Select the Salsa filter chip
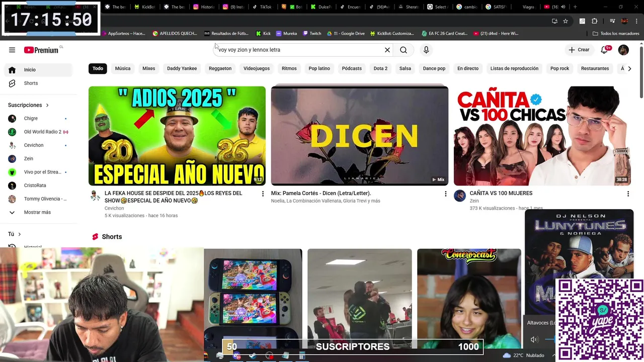Screen dimensions: 644x362 (405, 68)
